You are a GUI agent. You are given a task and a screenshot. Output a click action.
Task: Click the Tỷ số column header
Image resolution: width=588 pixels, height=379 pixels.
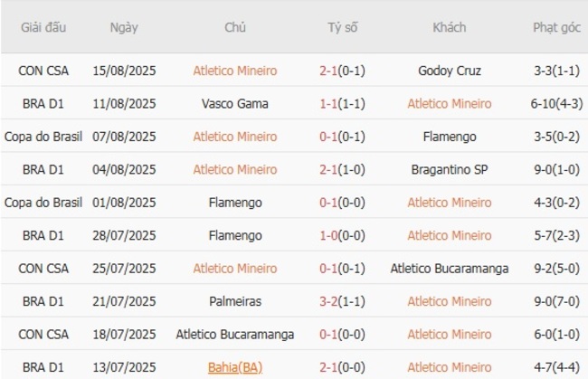click(x=343, y=27)
